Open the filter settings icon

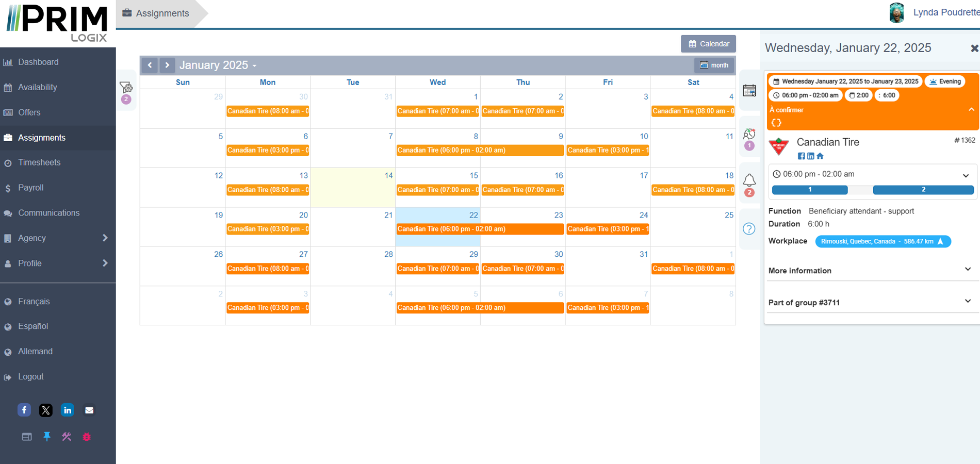click(126, 87)
